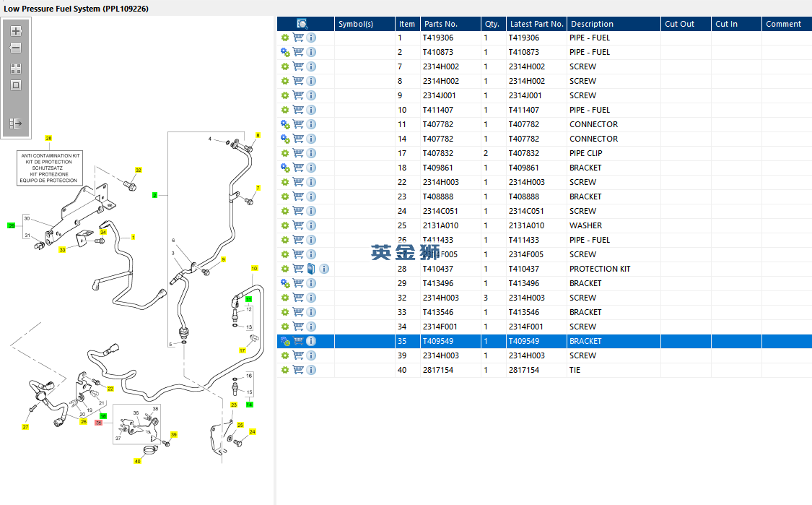Click the list export arrow tool
812x505 pixels.
point(16,124)
